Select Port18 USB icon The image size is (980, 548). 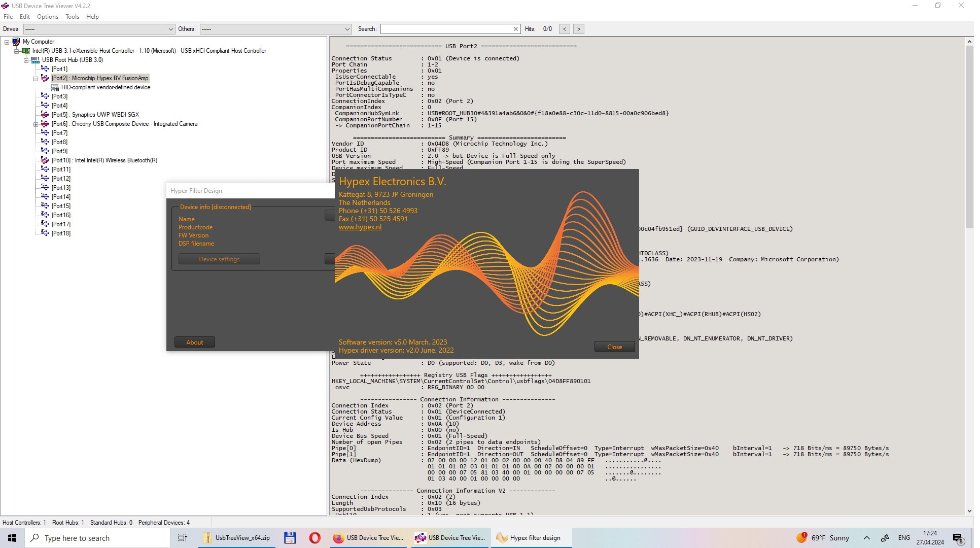(x=45, y=233)
